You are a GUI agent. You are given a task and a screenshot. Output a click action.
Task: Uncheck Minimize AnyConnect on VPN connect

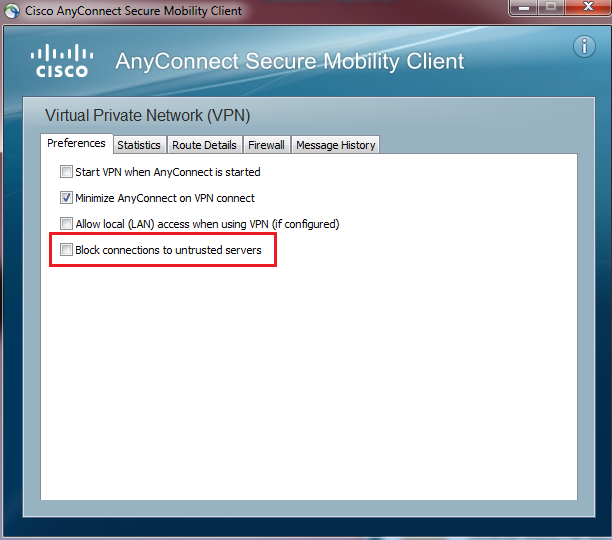pos(67,198)
